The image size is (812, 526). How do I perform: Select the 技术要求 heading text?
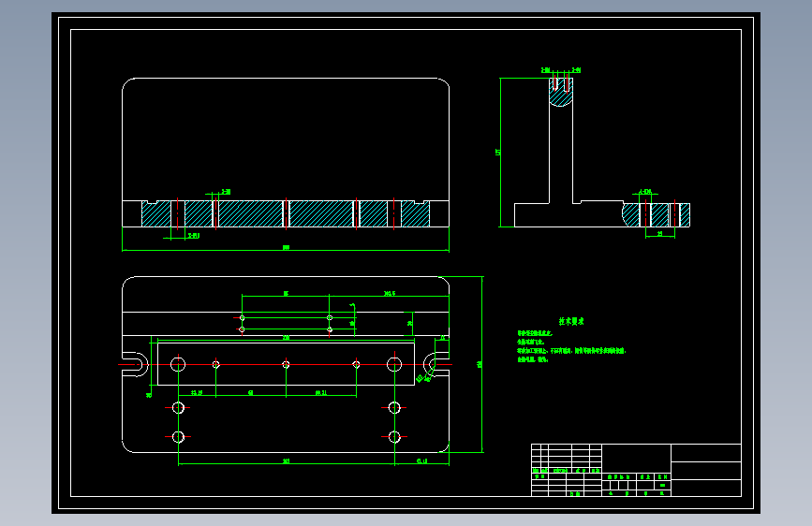pos(571,321)
